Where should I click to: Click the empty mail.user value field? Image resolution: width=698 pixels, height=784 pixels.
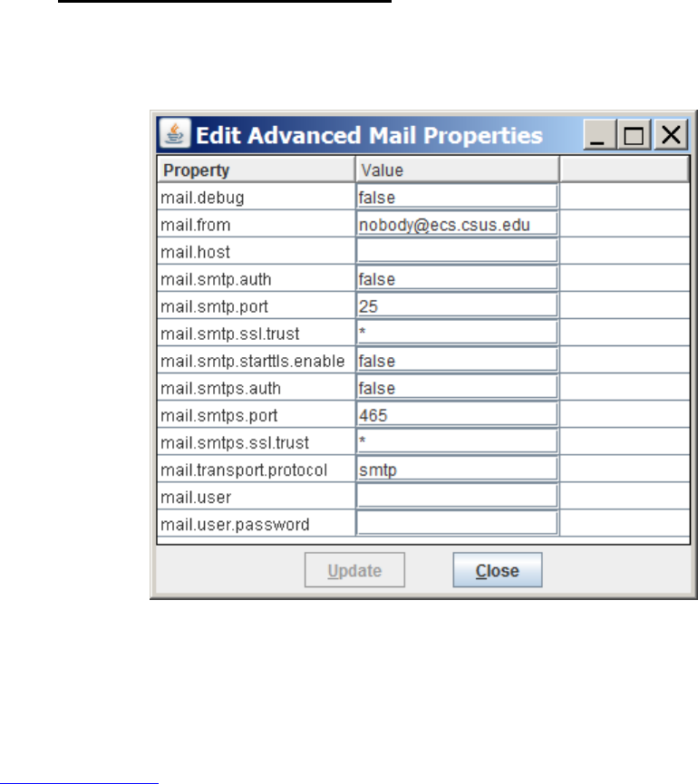[457, 497]
